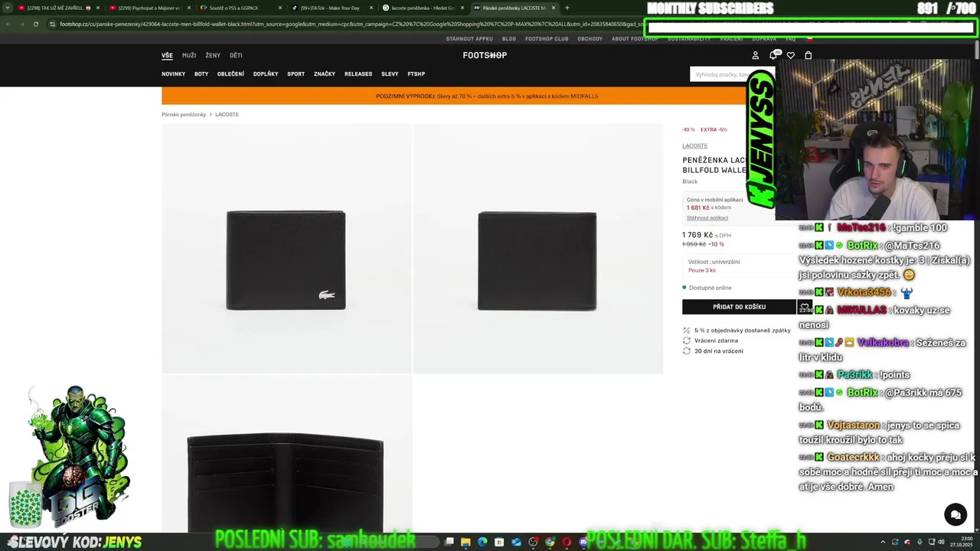Open the notifications bell icon

coord(773,55)
